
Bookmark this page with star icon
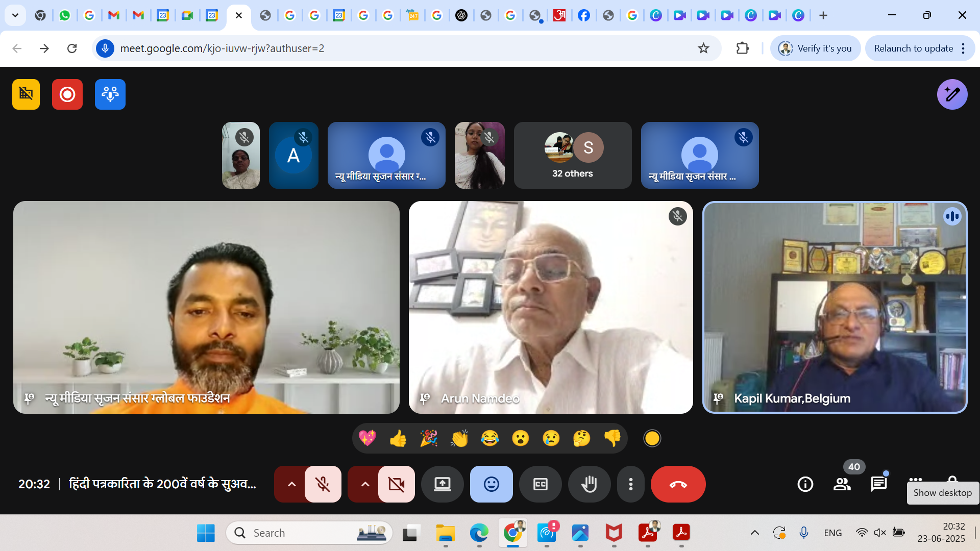tap(703, 48)
